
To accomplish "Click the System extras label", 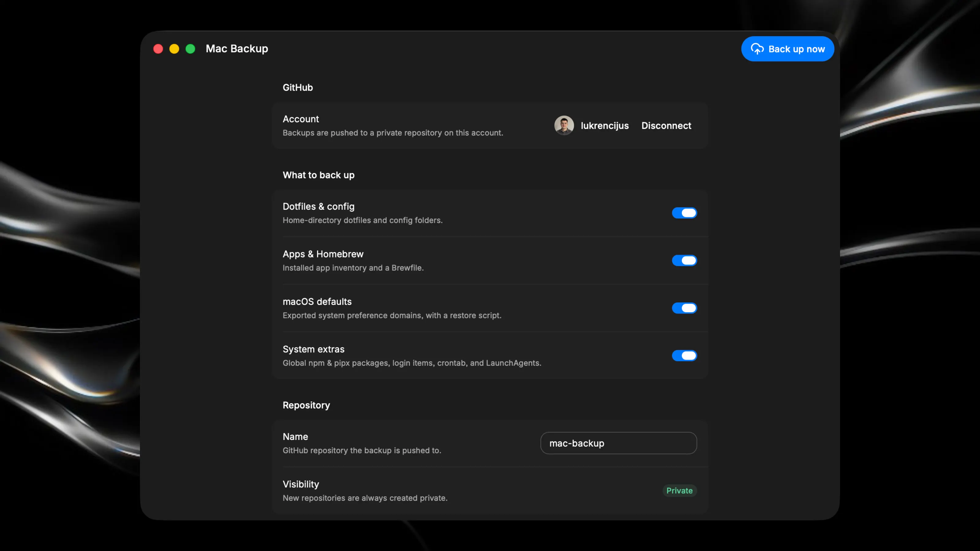I will pos(314,349).
